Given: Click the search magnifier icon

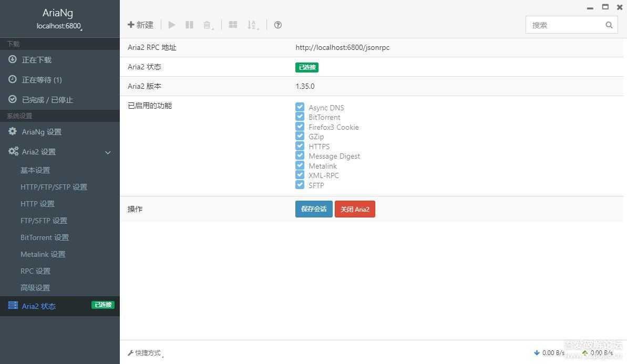Looking at the screenshot, I should tap(609, 25).
